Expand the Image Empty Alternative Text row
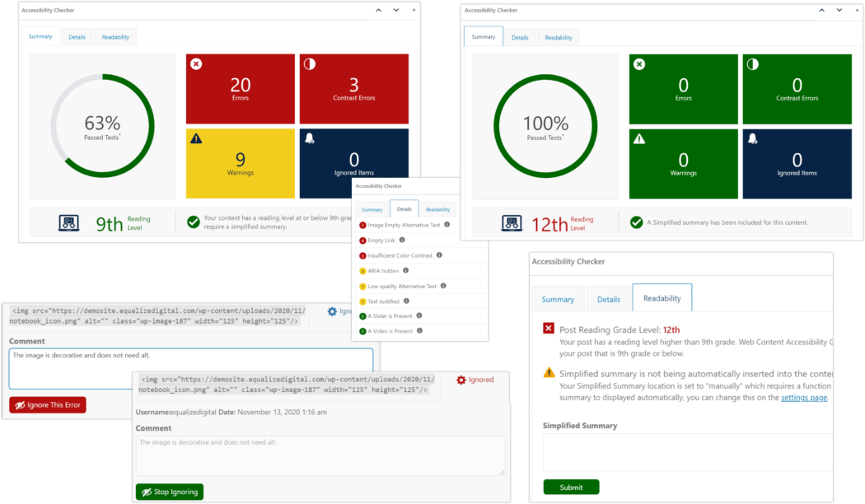865x504 pixels. [x=419, y=225]
